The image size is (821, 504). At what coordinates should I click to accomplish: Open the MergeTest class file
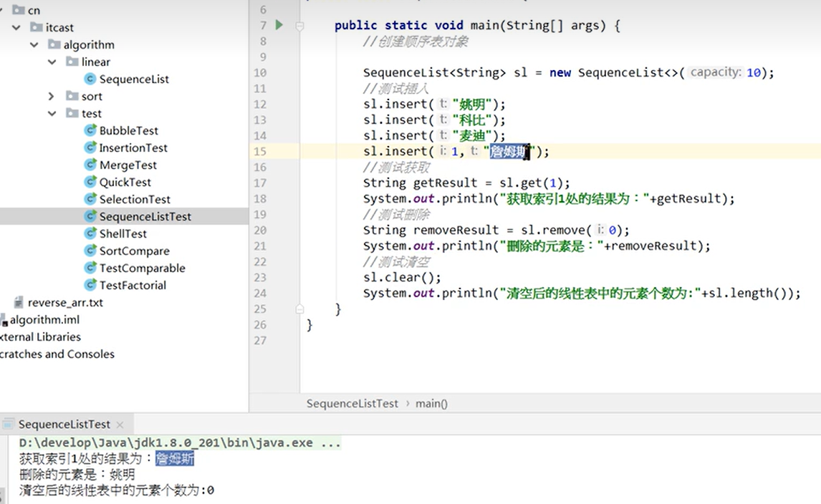128,165
